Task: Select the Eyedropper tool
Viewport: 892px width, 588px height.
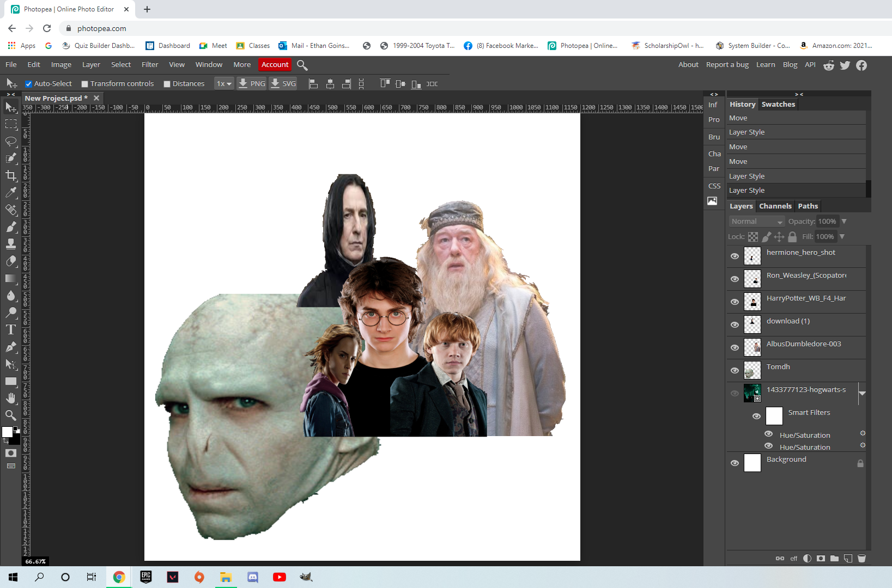Action: [11, 192]
